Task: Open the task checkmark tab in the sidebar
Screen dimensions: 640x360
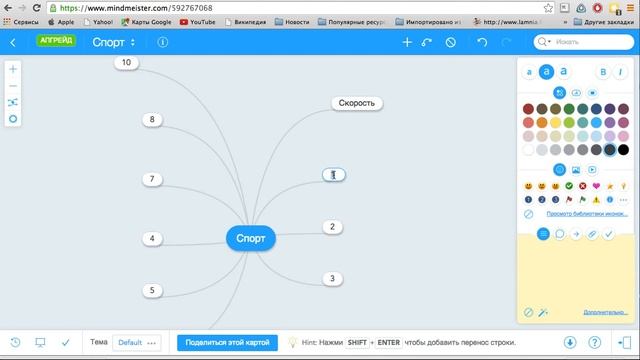Action: click(608, 234)
